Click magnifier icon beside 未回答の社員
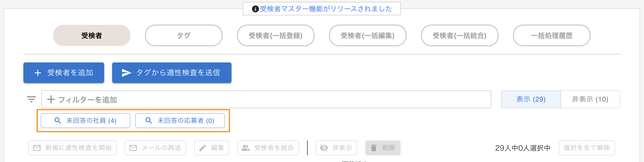Screen dimensions: 644x162 pyautogui.click(x=58, y=121)
